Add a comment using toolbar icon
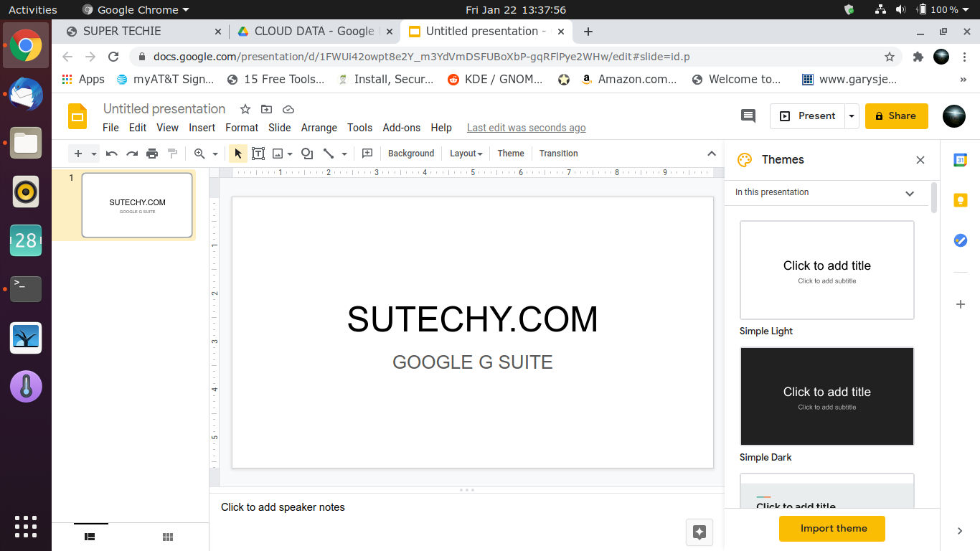The height and width of the screenshot is (551, 980). click(x=367, y=154)
